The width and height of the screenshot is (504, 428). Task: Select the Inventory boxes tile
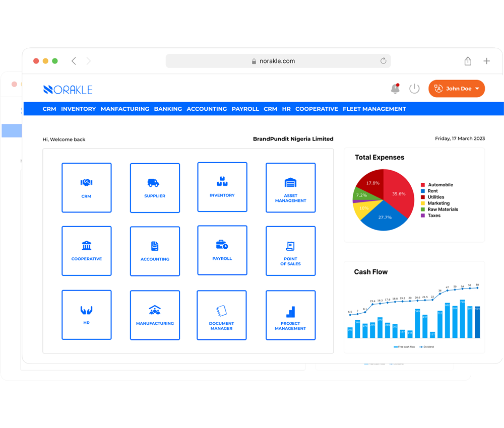(x=222, y=187)
